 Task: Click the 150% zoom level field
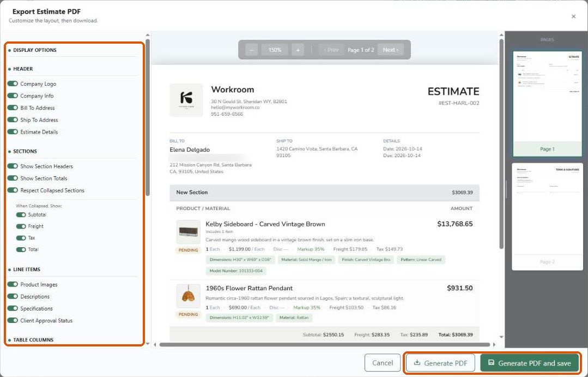[275, 50]
